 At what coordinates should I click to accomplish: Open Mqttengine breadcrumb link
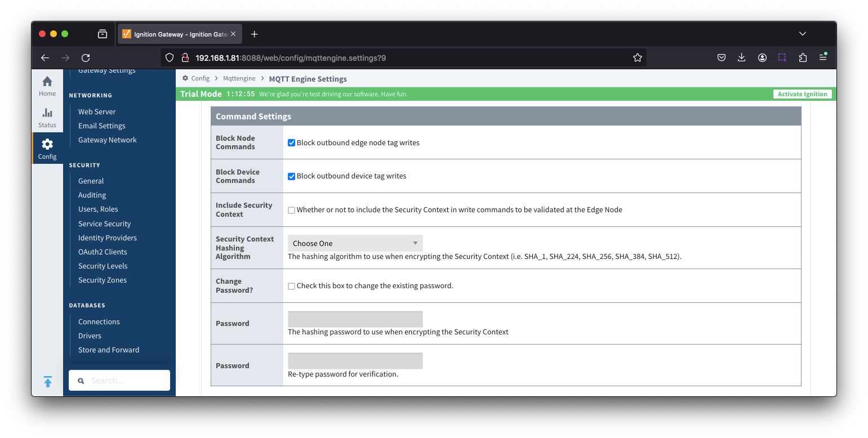239,78
